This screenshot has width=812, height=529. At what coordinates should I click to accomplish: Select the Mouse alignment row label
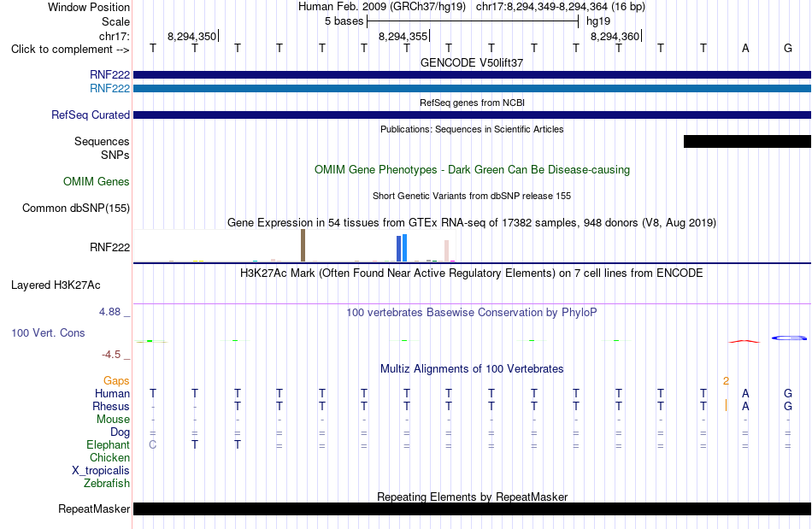(x=113, y=420)
